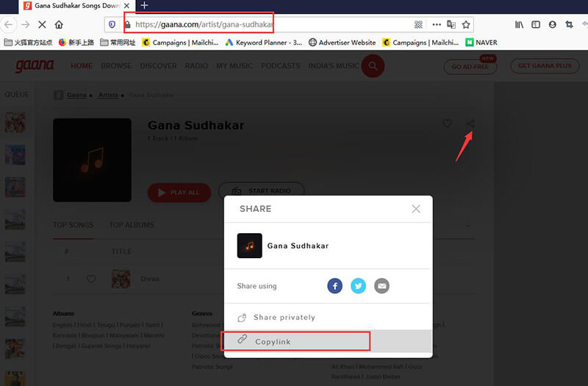Open the HOME menu item
588x386 pixels.
[x=82, y=65]
